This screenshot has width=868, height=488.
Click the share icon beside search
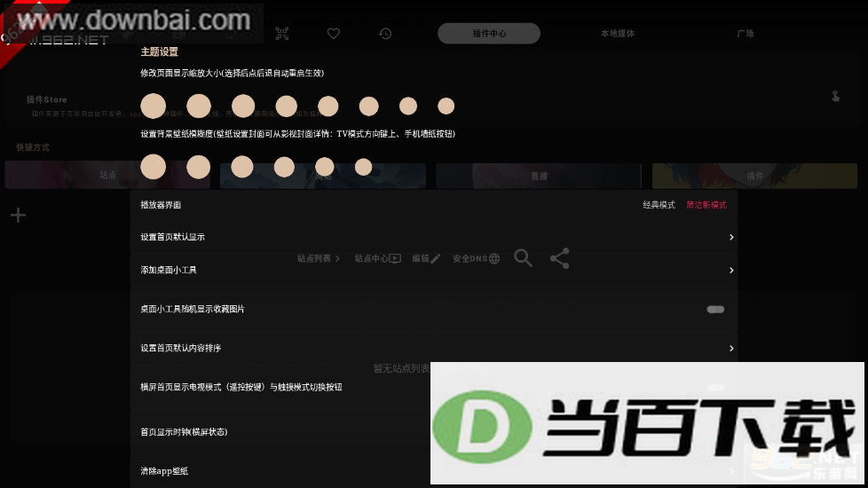point(560,258)
